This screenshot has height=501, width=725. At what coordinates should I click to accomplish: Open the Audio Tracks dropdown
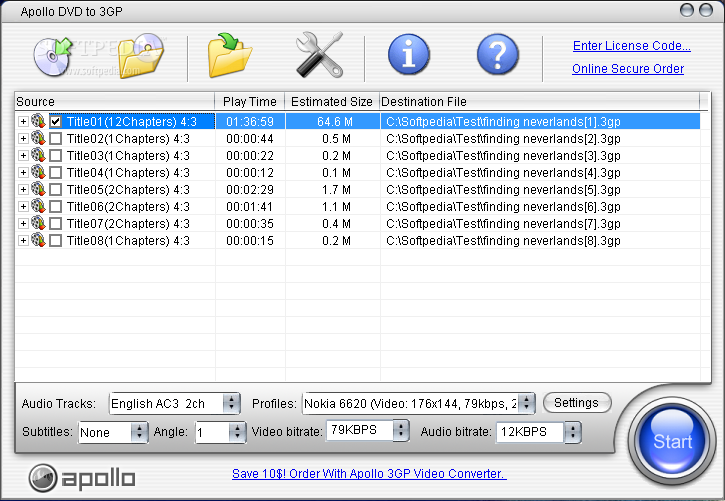231,403
